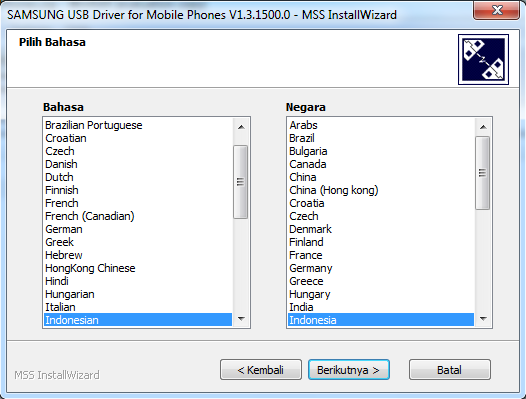Select India country

[x=381, y=307]
